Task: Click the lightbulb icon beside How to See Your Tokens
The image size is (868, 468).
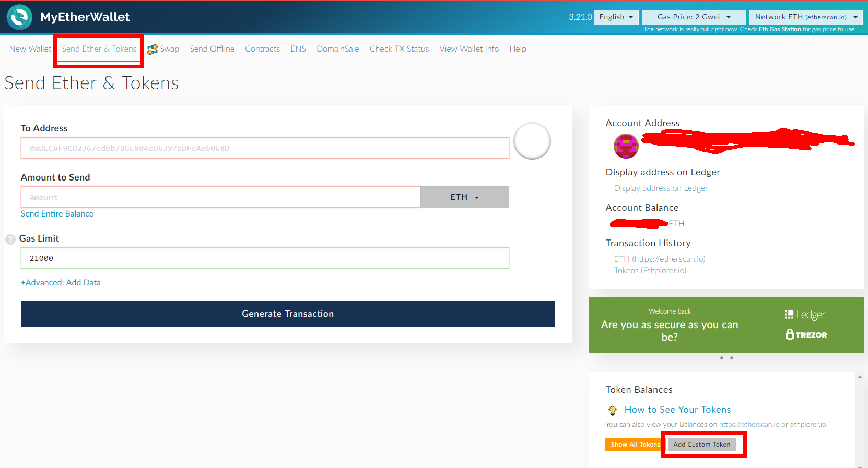Action: pyautogui.click(x=613, y=410)
